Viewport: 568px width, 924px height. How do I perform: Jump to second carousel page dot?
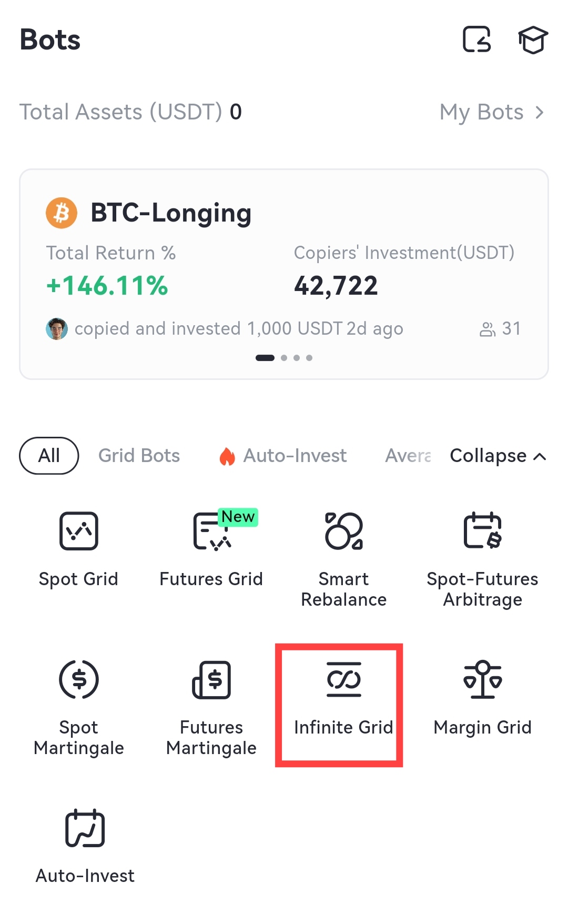[284, 358]
